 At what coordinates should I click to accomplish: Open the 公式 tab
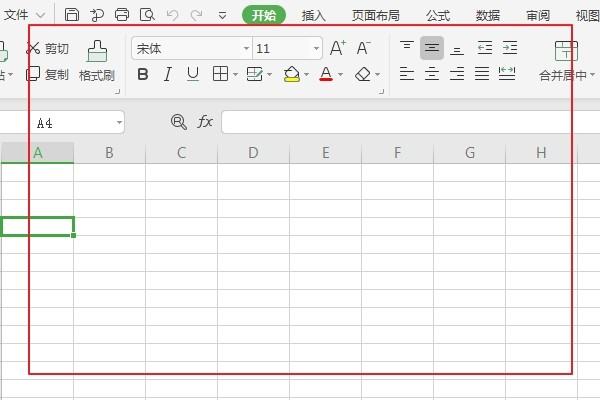point(438,15)
